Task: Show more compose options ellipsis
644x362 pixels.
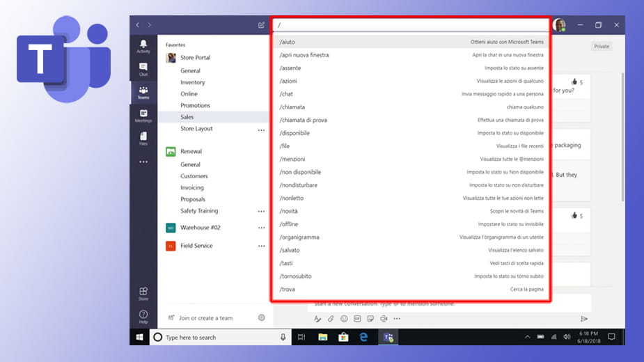Action: (x=397, y=318)
